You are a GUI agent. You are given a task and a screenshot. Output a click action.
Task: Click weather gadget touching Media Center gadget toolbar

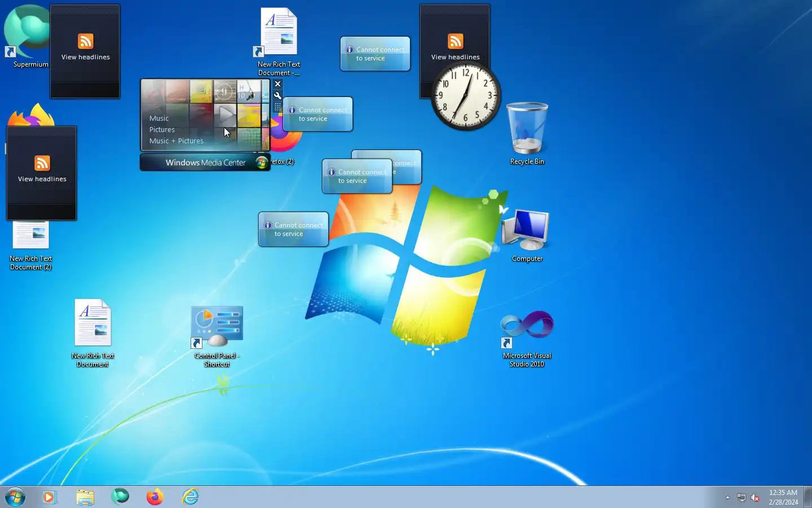pyautogui.click(x=318, y=114)
